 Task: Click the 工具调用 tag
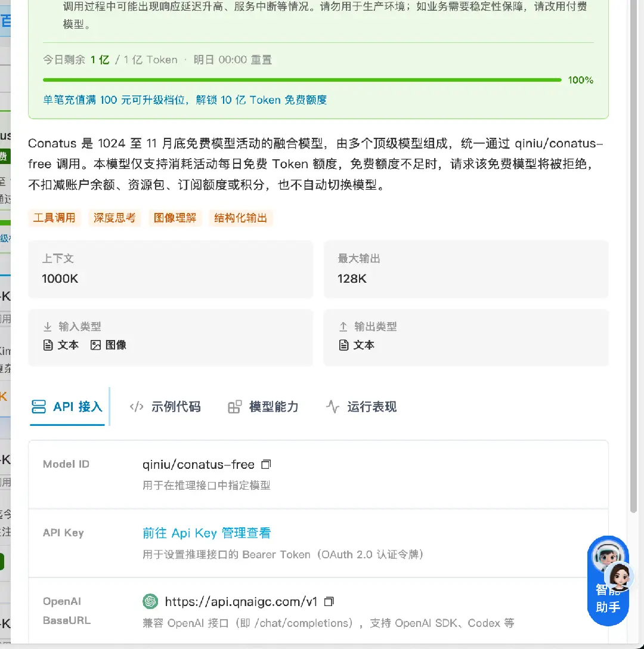54,218
